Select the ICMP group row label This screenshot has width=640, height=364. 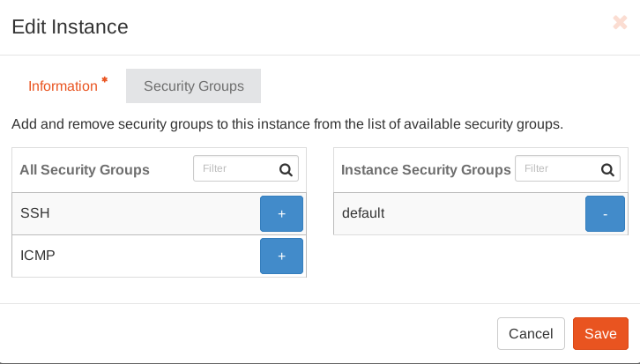coord(37,256)
